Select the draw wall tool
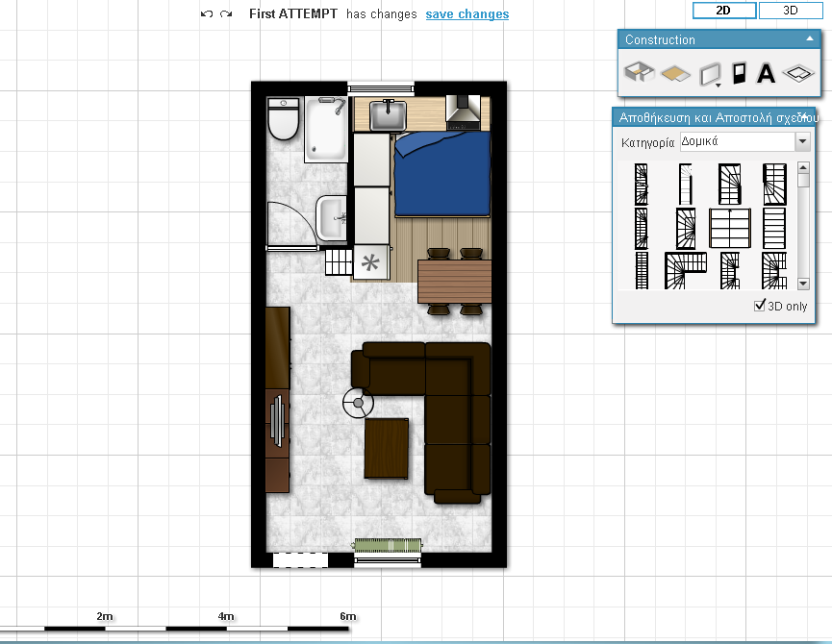This screenshot has width=832, height=644. pos(709,73)
